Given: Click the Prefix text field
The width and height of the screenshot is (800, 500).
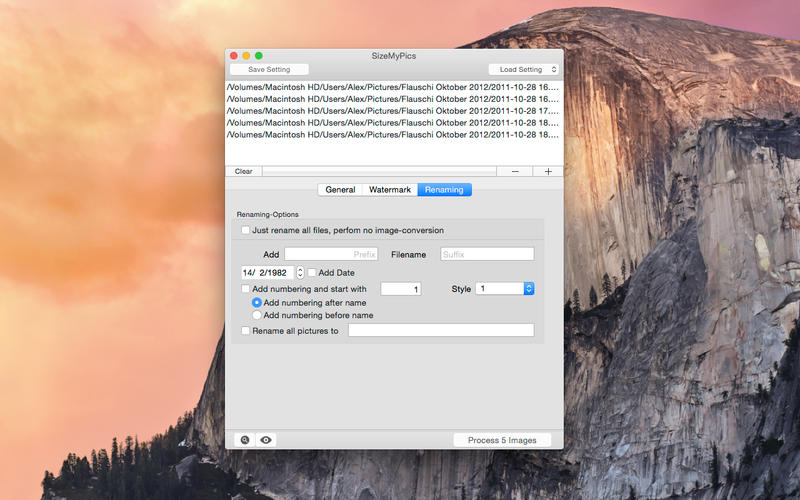Looking at the screenshot, I should [331, 255].
